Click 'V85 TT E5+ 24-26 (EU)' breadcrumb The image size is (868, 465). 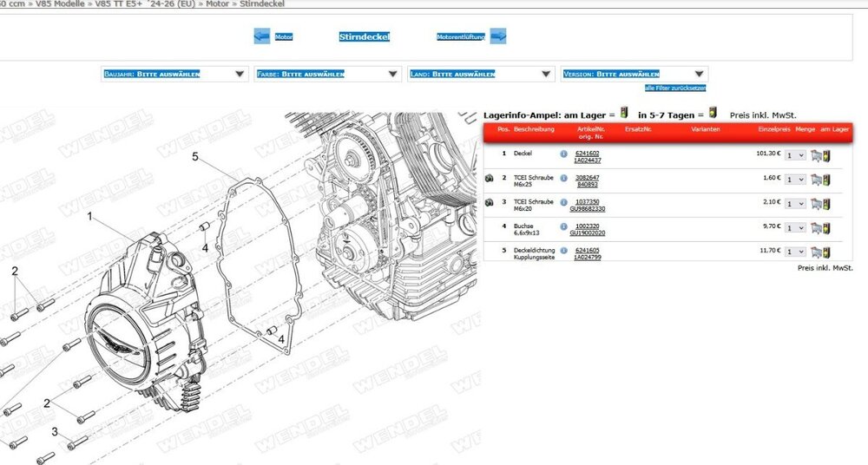pos(145,3)
